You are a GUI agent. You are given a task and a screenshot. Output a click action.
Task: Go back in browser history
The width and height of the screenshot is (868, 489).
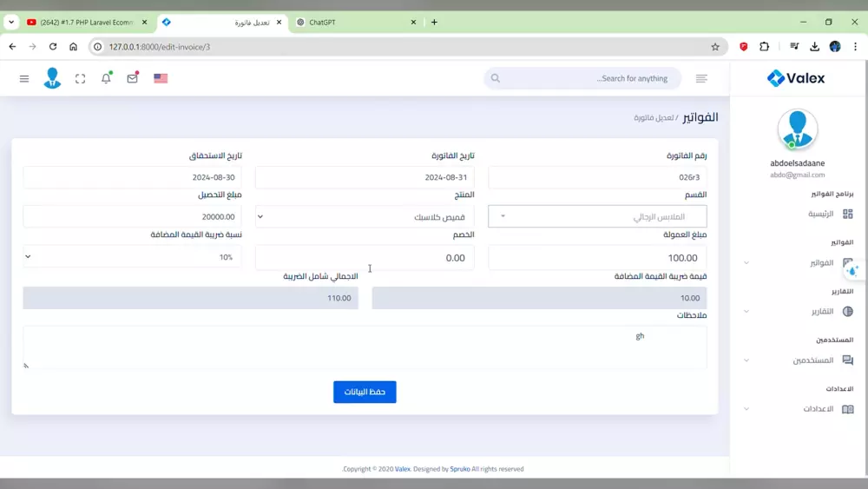pos(12,47)
